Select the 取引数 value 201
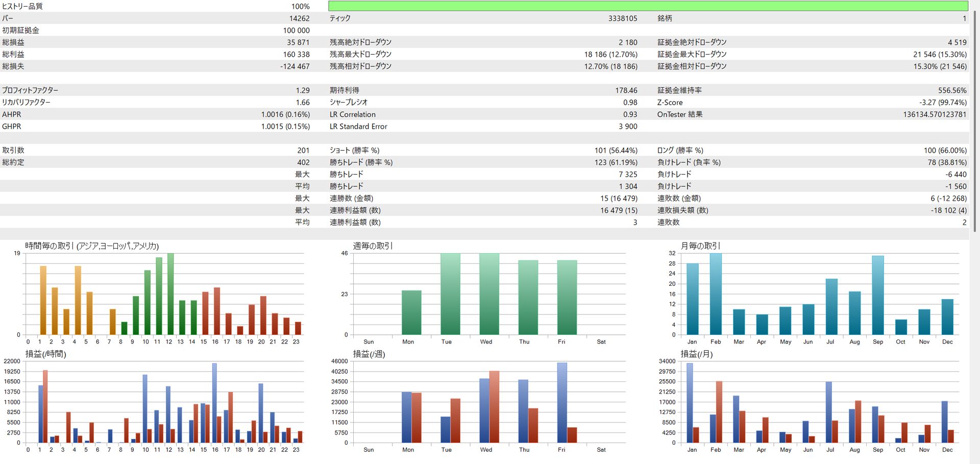Image resolution: width=980 pixels, height=464 pixels. coord(303,151)
